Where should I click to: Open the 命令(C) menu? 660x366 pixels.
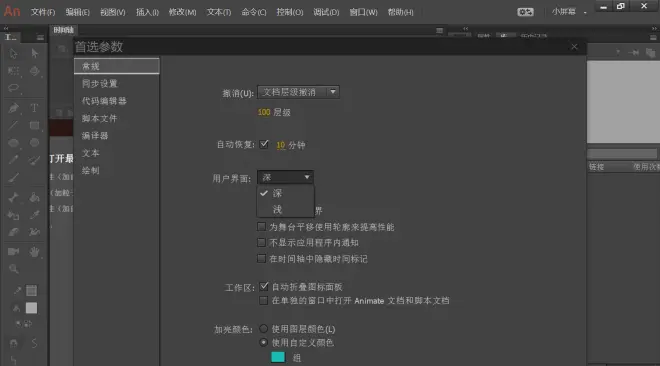(x=253, y=12)
